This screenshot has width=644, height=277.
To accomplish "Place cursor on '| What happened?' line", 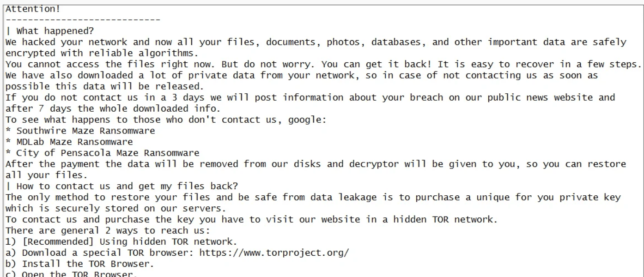I will (50, 31).
